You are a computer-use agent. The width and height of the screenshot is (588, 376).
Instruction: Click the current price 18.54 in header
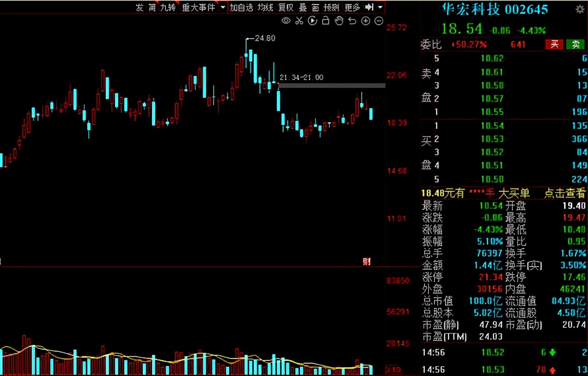tap(462, 29)
